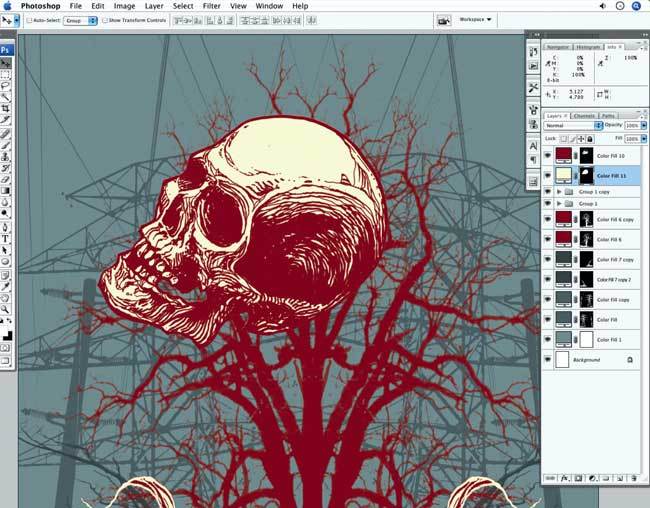650x508 pixels.
Task: Hide the Color Fill 7 copy layer
Action: click(x=548, y=259)
